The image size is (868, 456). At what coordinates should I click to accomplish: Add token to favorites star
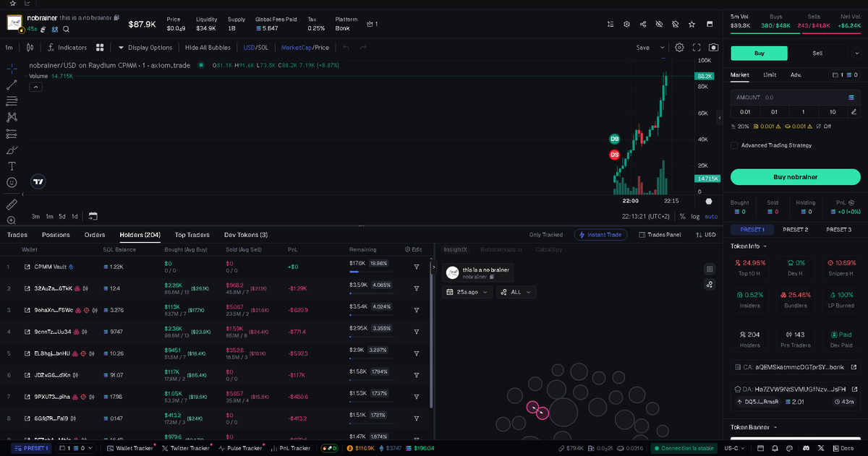pos(692,24)
